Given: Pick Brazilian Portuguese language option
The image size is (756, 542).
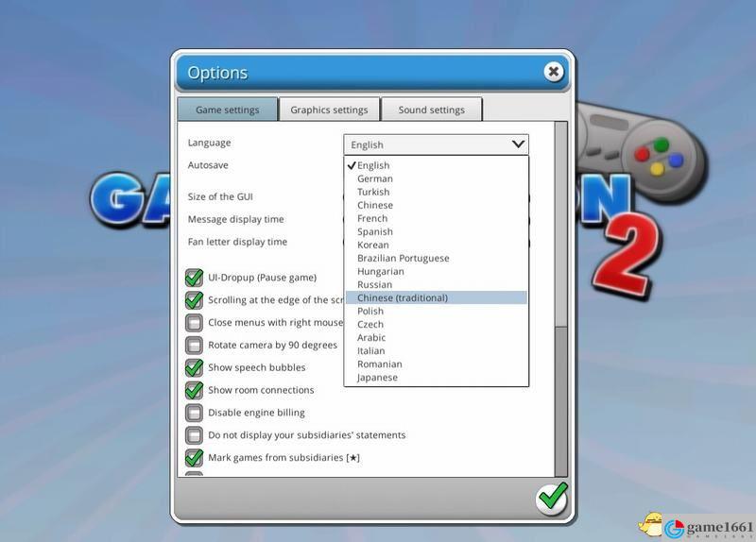Looking at the screenshot, I should coord(404,258).
